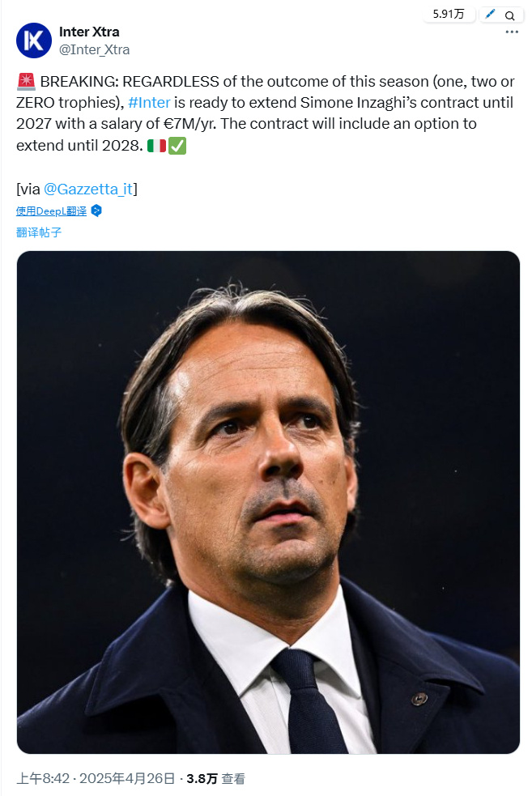532x796 pixels.
Task: Click the 查看 views label
Action: (x=234, y=779)
